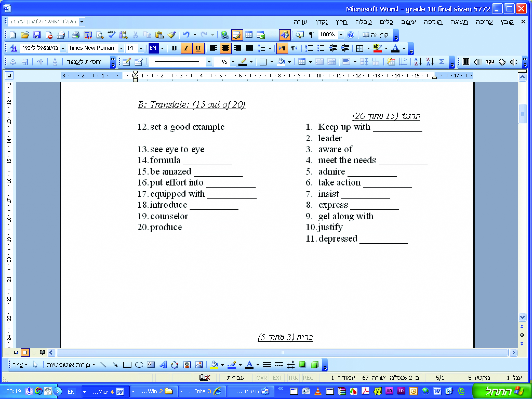
Task: Open the font size 14 dropdown
Action: coord(141,48)
